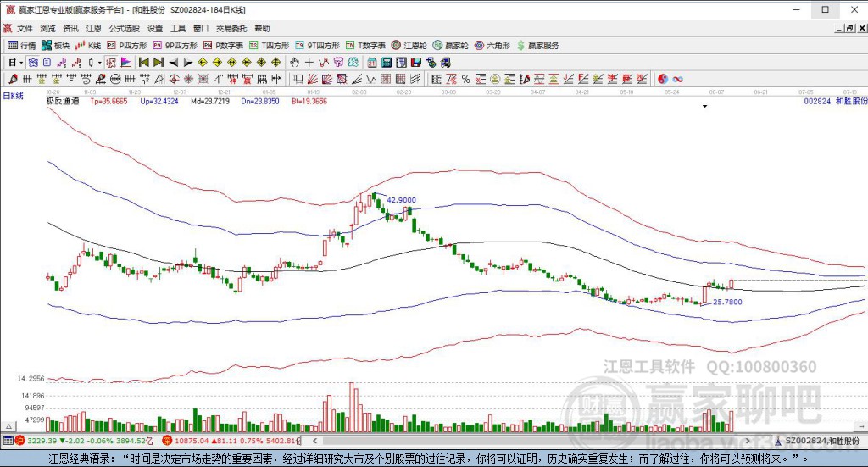Open 赢家服务 with dollar icon
868x467 pixels.
click(x=537, y=46)
